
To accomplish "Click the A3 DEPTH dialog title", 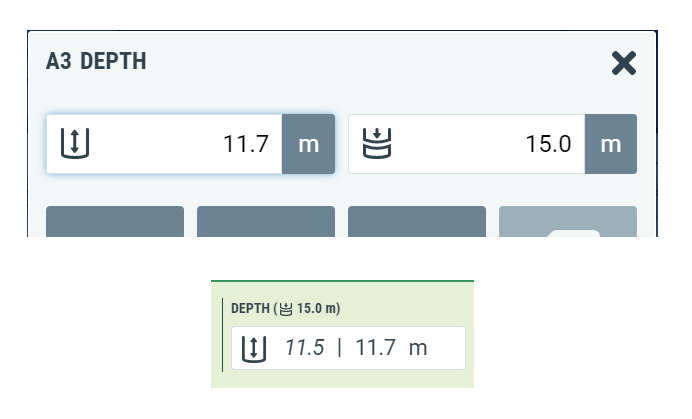I will click(96, 61).
